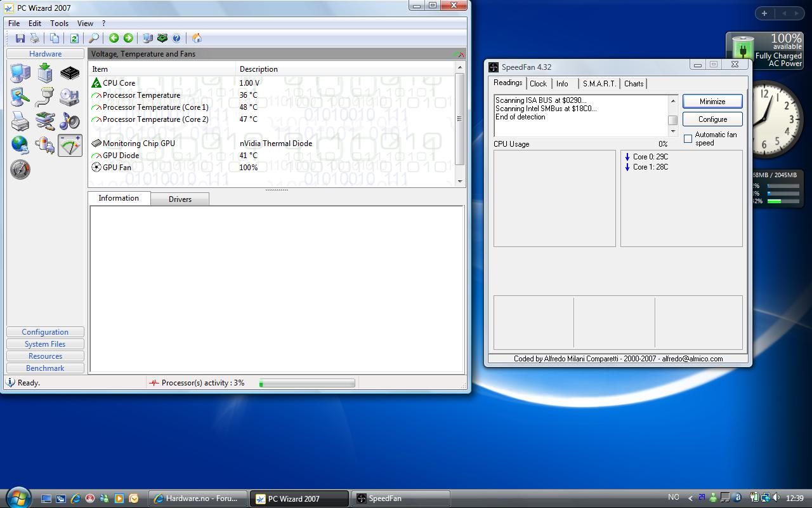Click the item list scrollbar up arrow
The image size is (812, 508).
[x=461, y=67]
